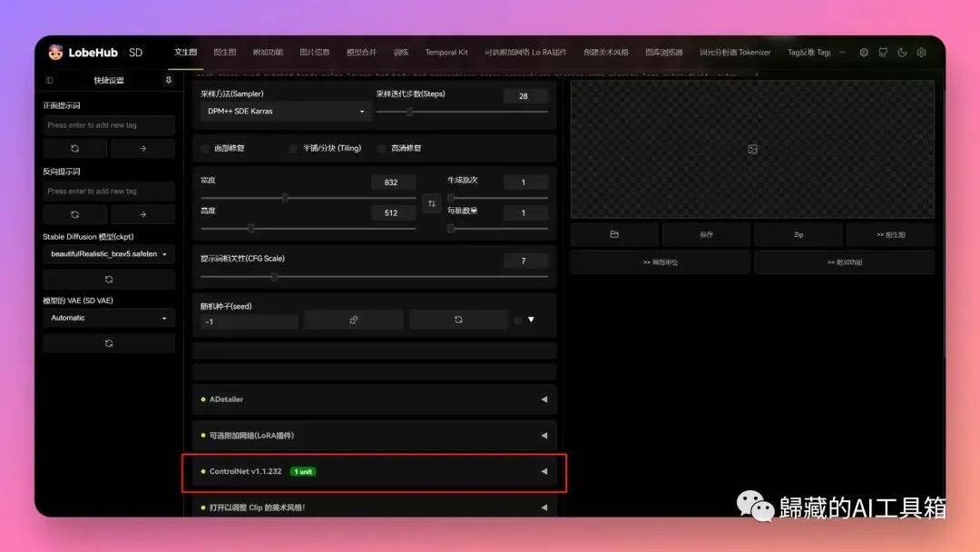Viewport: 980px width, 552px height.
Task: Click the positive prompt tag input
Action: click(x=109, y=125)
